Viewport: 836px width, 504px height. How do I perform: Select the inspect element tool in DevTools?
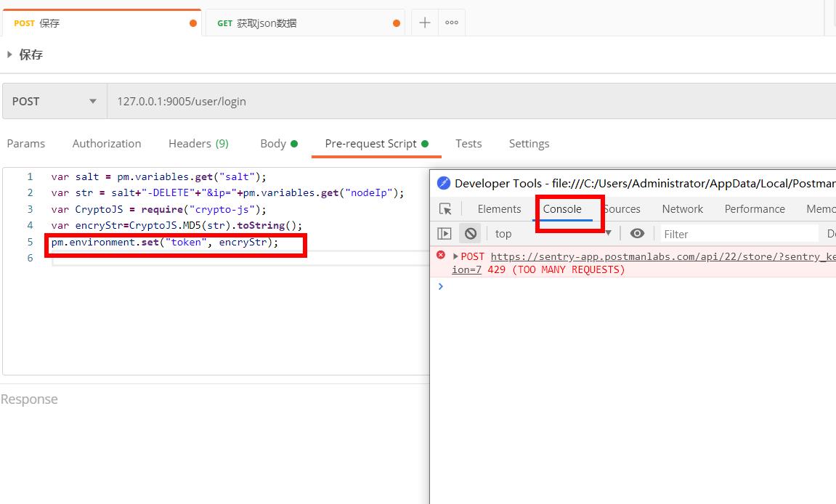pos(446,208)
